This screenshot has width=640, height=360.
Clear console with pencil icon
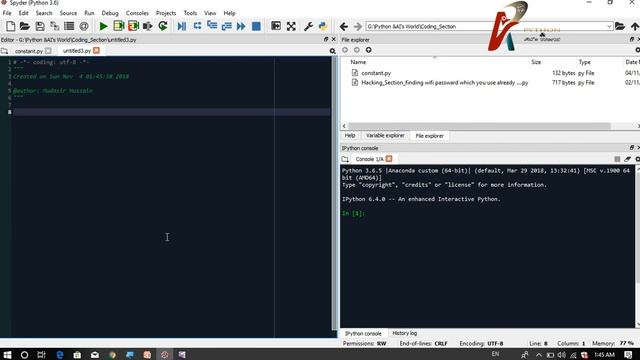pyautogui.click(x=627, y=159)
